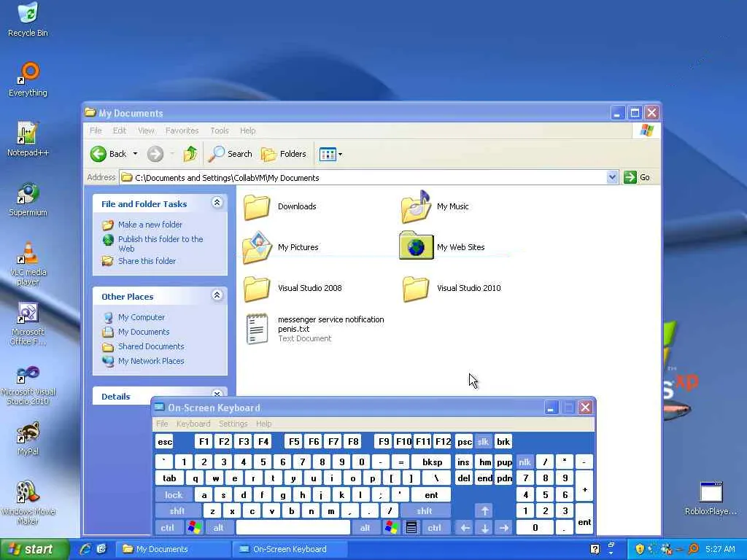
Task: Select the Downloads folder
Action: tap(279, 206)
